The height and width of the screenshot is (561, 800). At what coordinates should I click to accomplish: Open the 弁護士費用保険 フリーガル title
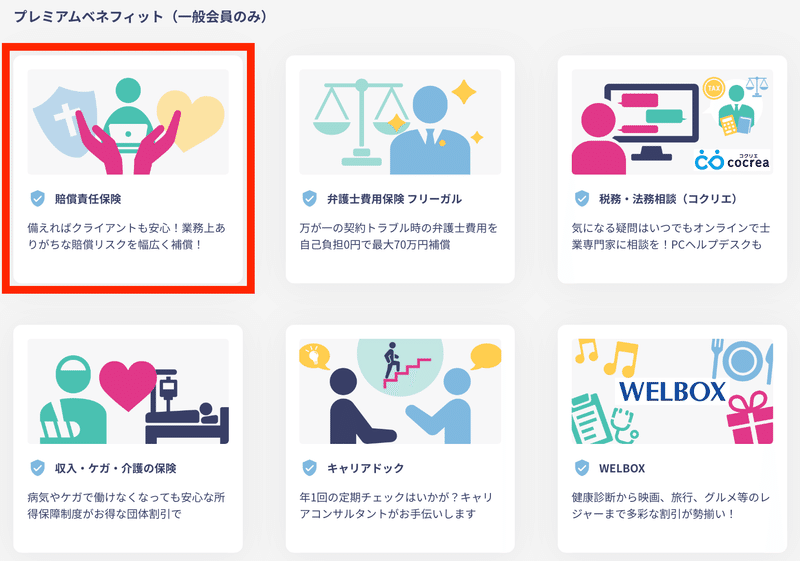(394, 199)
